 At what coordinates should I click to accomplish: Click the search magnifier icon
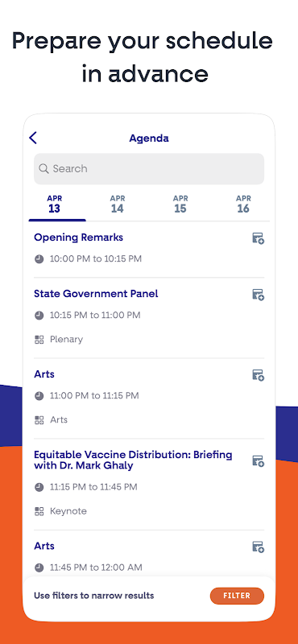(x=43, y=169)
